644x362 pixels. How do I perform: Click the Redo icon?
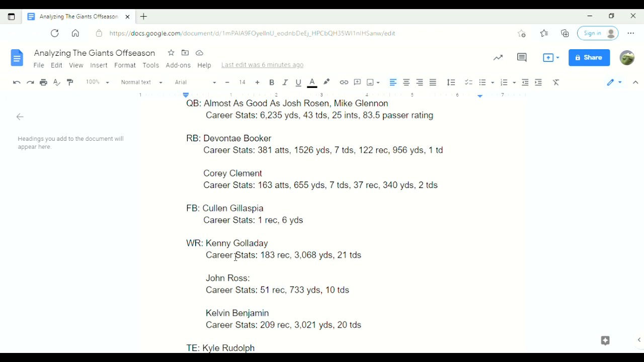(30, 82)
